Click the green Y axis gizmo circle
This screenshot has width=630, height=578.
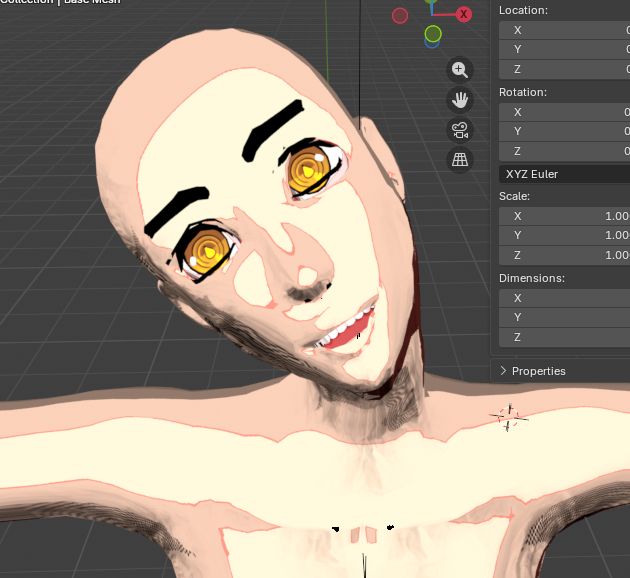pyautogui.click(x=433, y=34)
